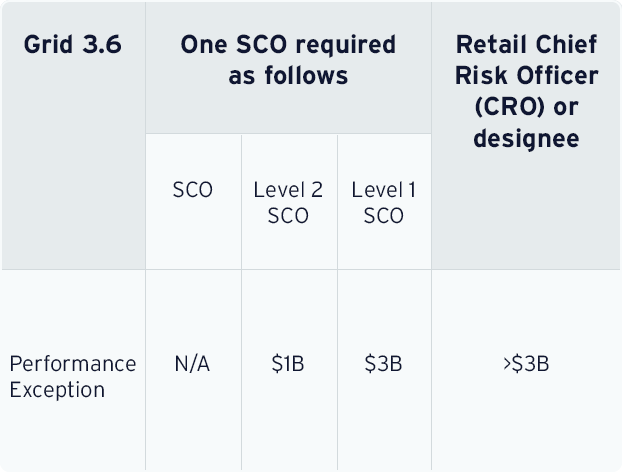Select the "One SCO required as follows" header
The width and height of the screenshot is (622, 472).
tap(288, 60)
